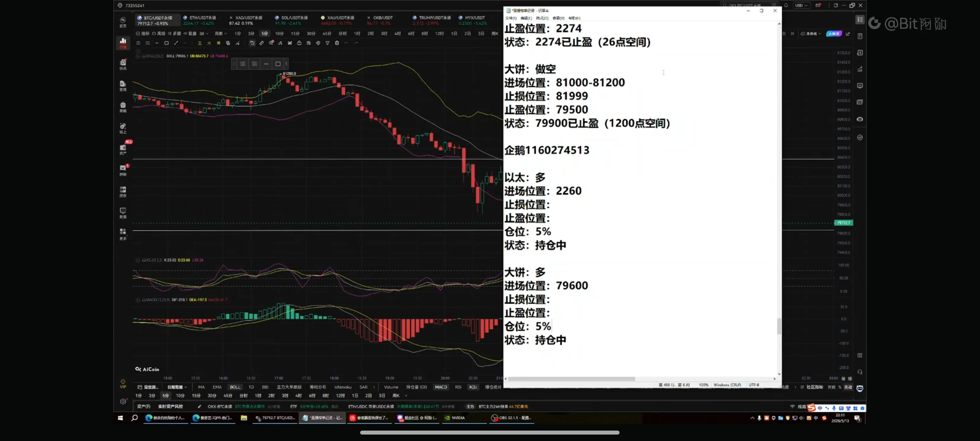Screen dimensions: 980x441
Task: Click Notepad horizontal scrollbar thumb
Action: pyautogui.click(x=571, y=379)
